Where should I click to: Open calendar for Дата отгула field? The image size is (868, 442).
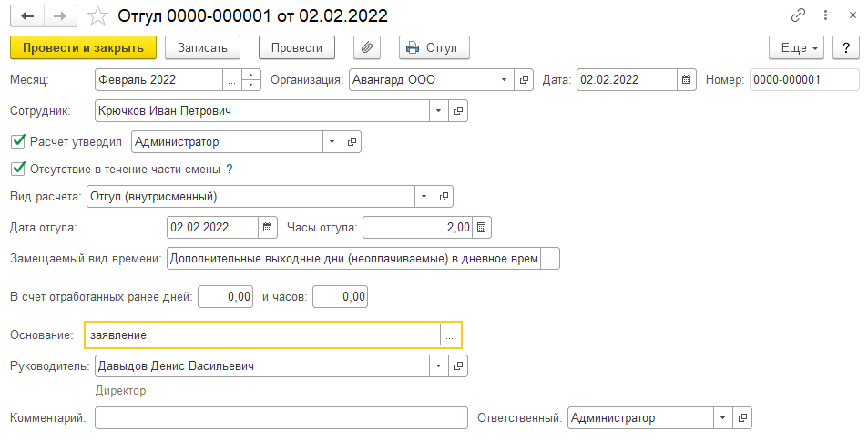pos(268,227)
